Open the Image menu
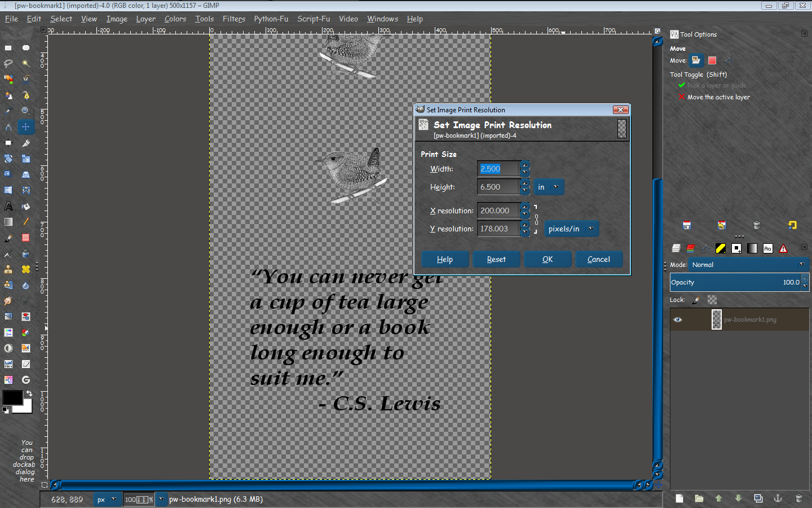 tap(117, 19)
